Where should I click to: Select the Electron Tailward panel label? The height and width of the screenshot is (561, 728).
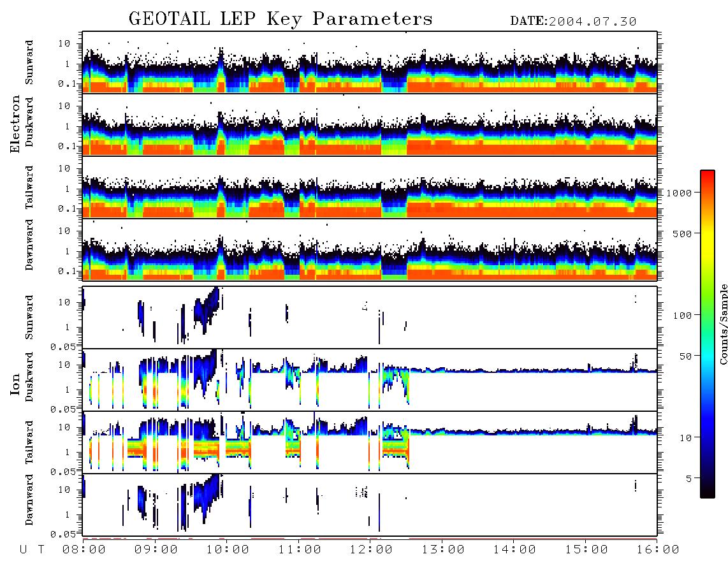(29, 187)
